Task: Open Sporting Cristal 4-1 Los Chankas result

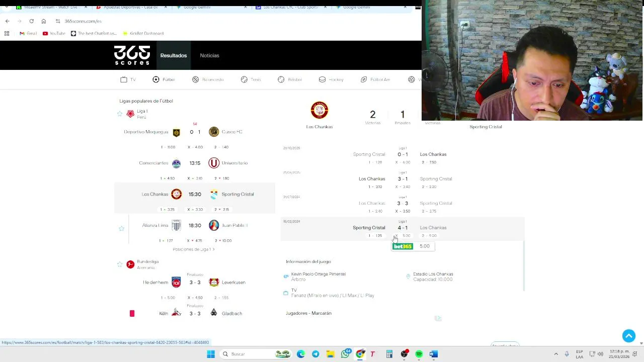Action: [403, 228]
